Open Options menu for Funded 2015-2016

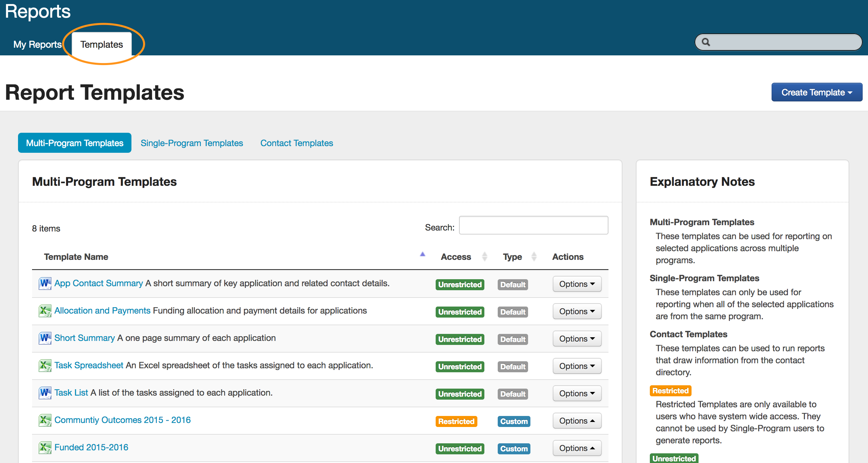point(576,448)
